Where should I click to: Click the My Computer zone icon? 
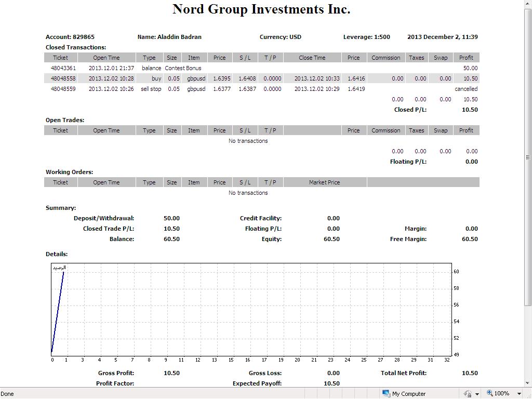pyautogui.click(x=386, y=394)
